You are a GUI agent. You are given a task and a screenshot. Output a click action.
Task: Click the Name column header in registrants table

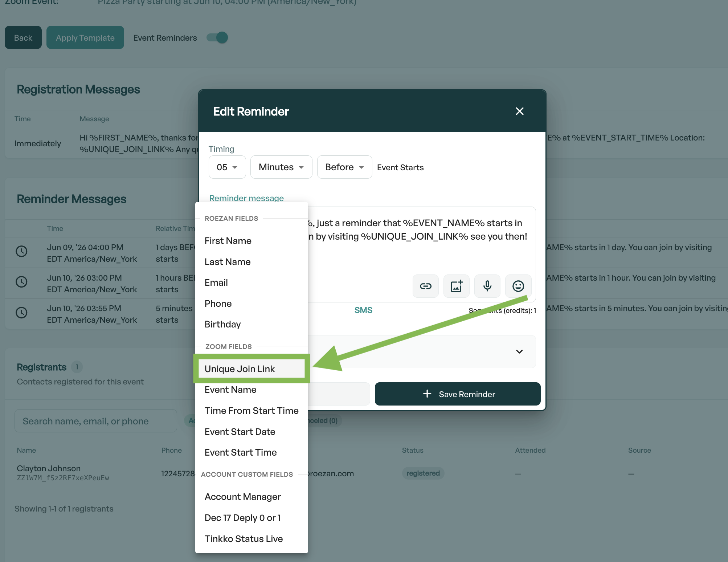point(26,450)
